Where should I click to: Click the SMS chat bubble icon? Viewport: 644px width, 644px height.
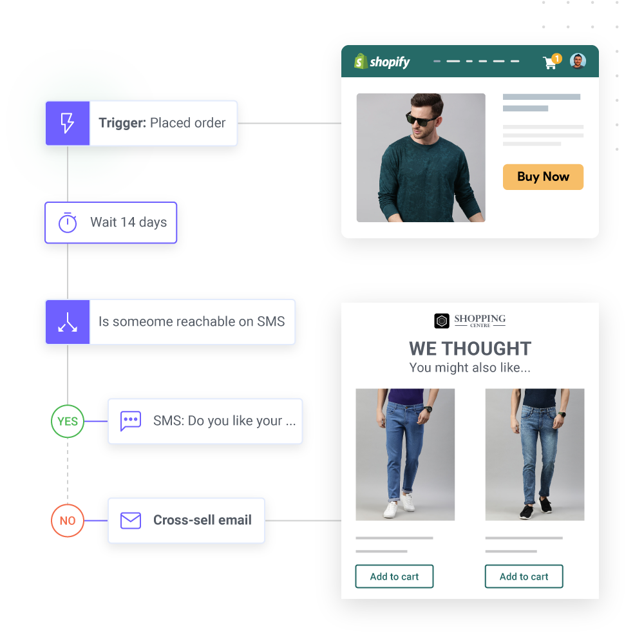coord(131,421)
